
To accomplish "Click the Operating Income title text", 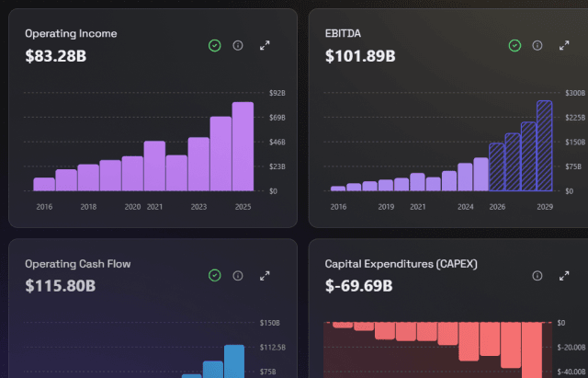I will point(71,33).
